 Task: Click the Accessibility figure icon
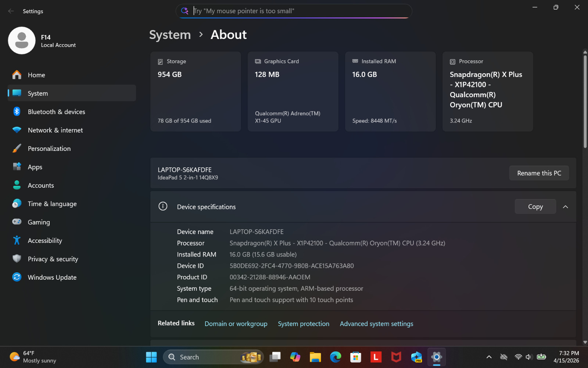pyautogui.click(x=17, y=240)
